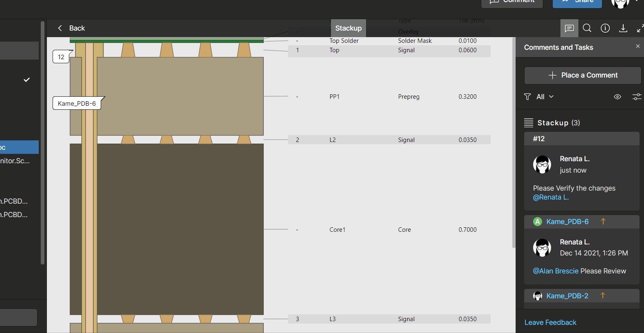The image size is (644, 333).
Task: Click the download icon
Action: (623, 28)
